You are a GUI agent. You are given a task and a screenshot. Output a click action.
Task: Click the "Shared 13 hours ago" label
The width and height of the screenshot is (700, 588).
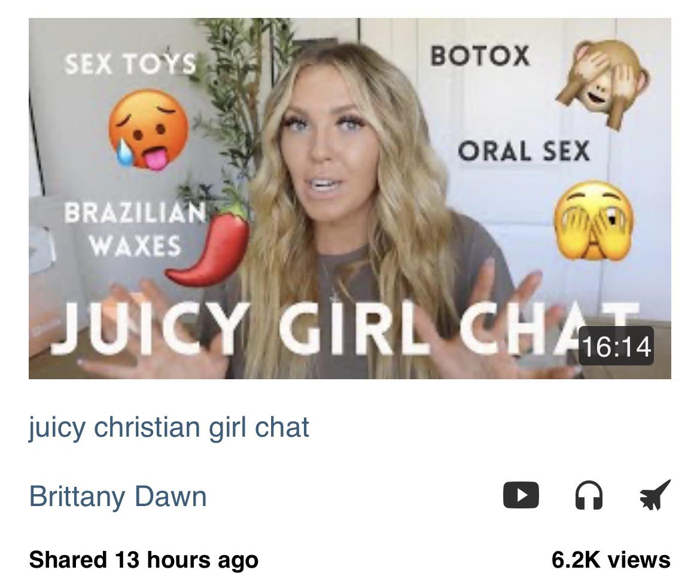[144, 560]
